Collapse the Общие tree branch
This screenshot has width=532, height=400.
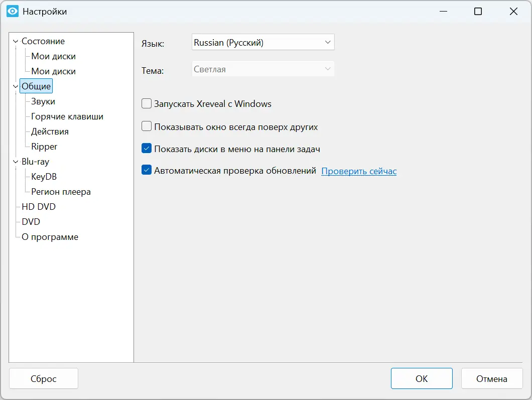[x=16, y=86]
